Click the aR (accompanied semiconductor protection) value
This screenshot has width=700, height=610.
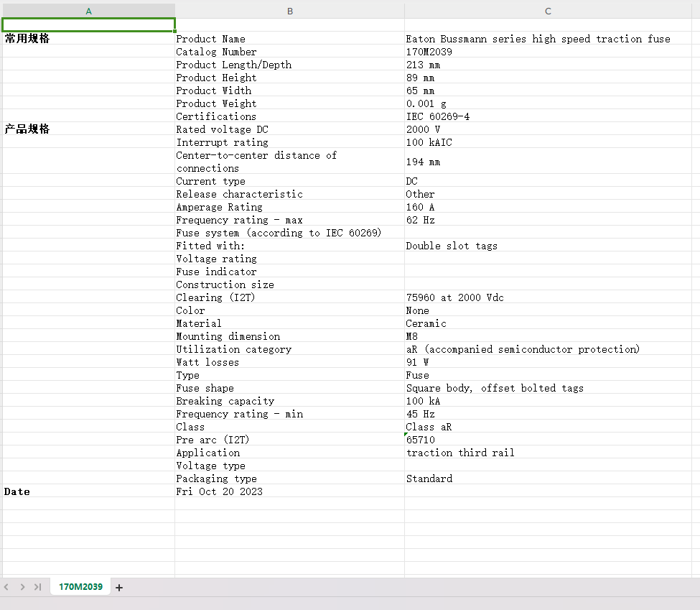548,349
